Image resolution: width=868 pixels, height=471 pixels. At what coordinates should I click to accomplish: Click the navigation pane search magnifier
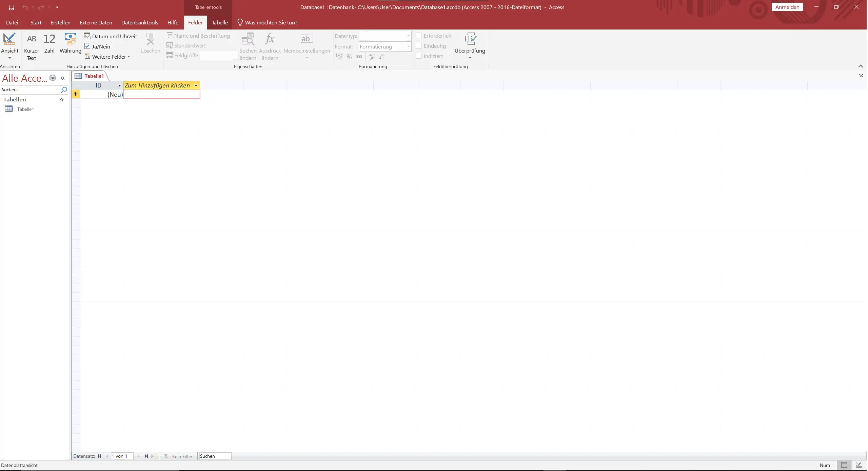[64, 90]
